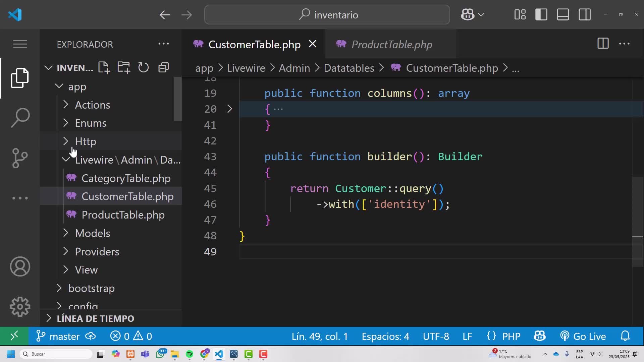Change the UTF-8 file encoding
644x362 pixels.
click(436, 336)
